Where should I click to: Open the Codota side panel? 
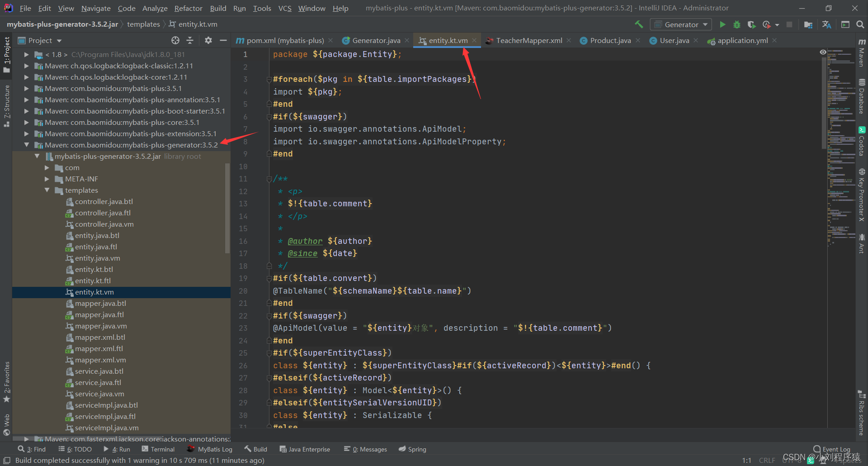[862, 141]
